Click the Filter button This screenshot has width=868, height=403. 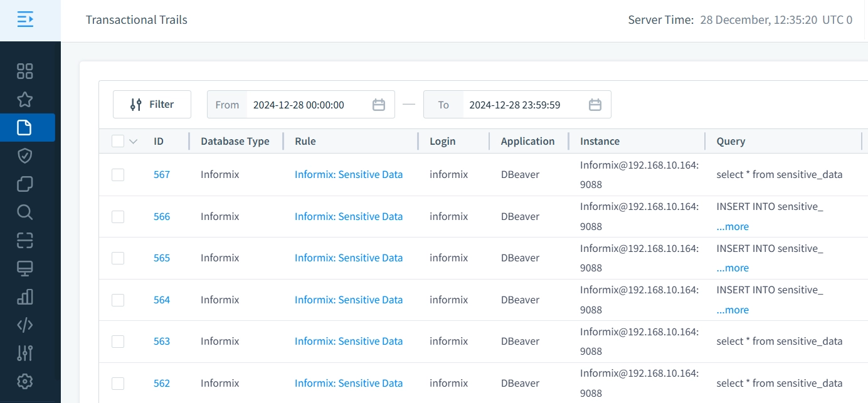(152, 105)
